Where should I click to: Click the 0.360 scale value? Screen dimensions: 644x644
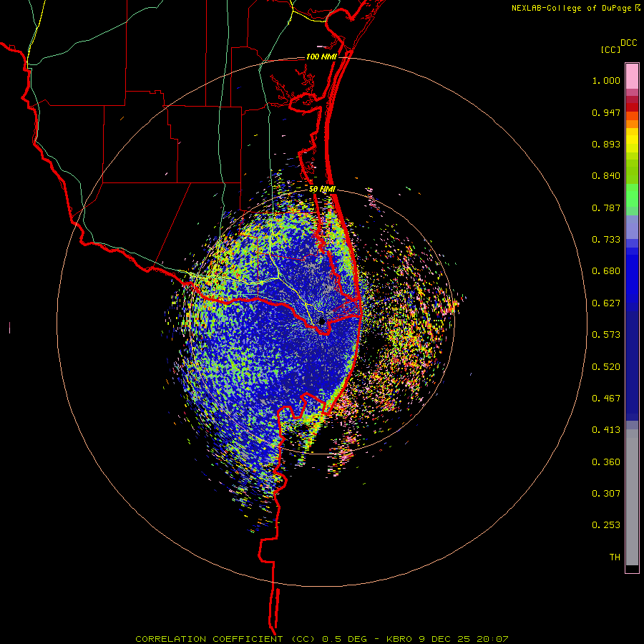[606, 462]
